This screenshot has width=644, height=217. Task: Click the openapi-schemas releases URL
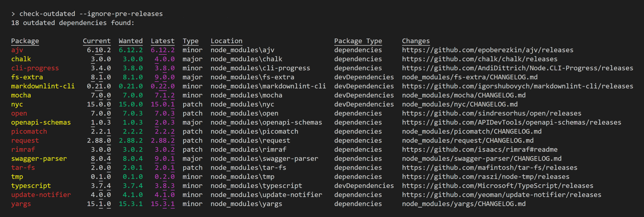[512, 122]
